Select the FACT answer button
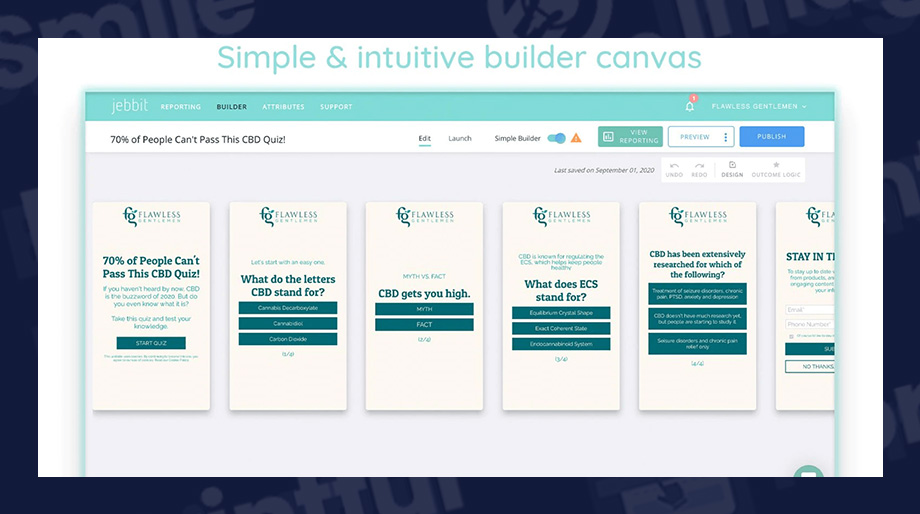The width and height of the screenshot is (920, 514). coord(424,324)
